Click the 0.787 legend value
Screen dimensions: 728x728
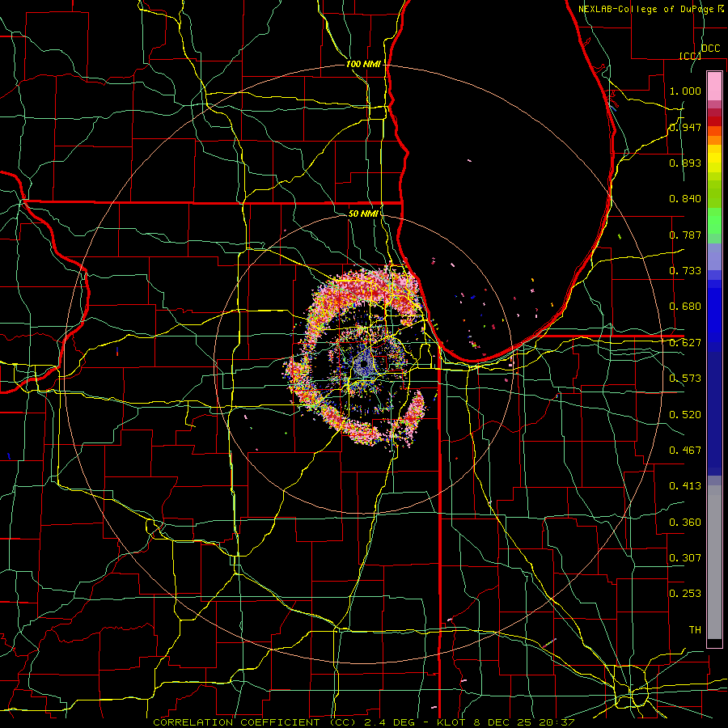pos(685,235)
